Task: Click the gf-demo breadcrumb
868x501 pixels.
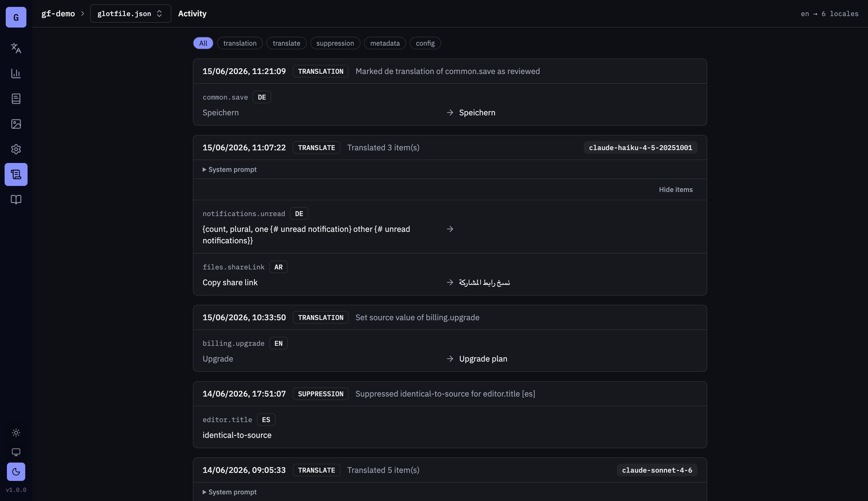Action: pyautogui.click(x=58, y=13)
